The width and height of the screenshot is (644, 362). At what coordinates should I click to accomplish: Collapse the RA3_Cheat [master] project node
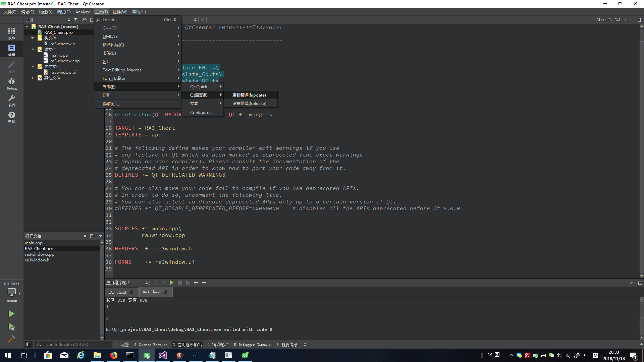pos(27,26)
